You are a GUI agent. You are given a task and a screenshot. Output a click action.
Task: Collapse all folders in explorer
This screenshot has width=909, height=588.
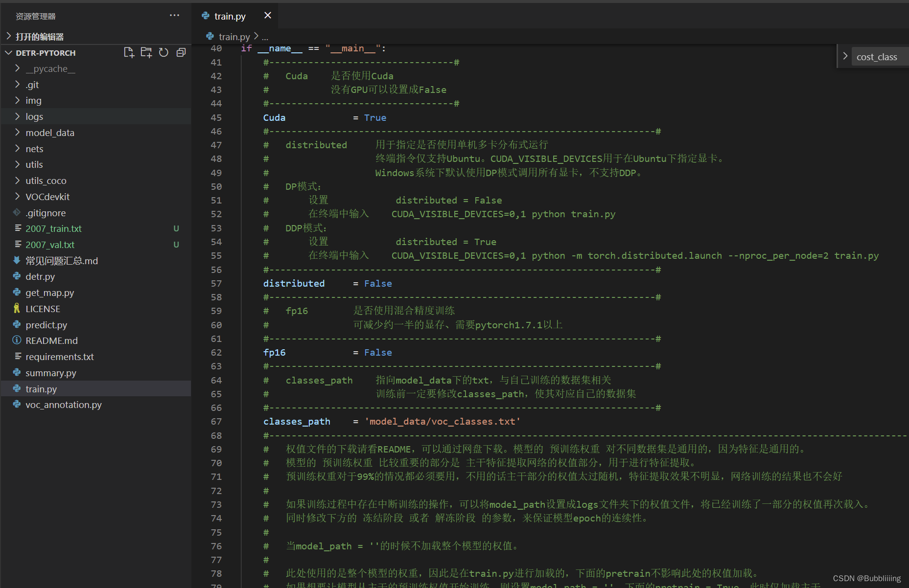[181, 52]
